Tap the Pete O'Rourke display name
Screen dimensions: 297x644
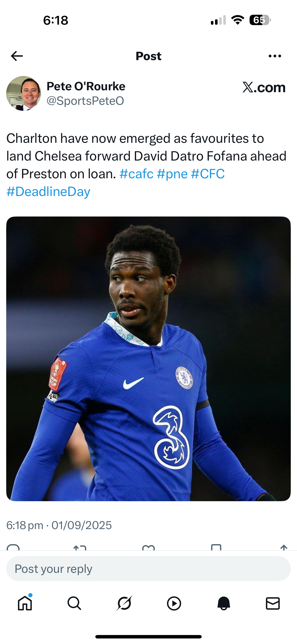pyautogui.click(x=86, y=86)
